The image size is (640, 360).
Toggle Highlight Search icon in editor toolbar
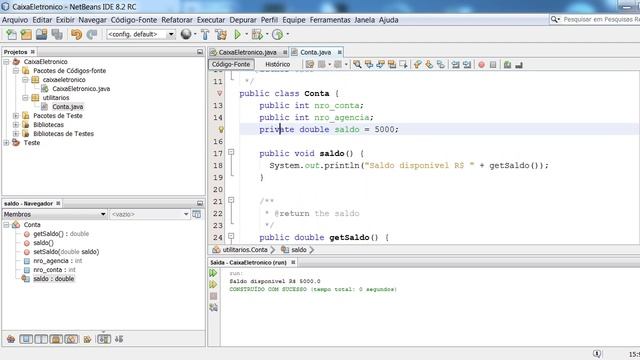(x=392, y=64)
